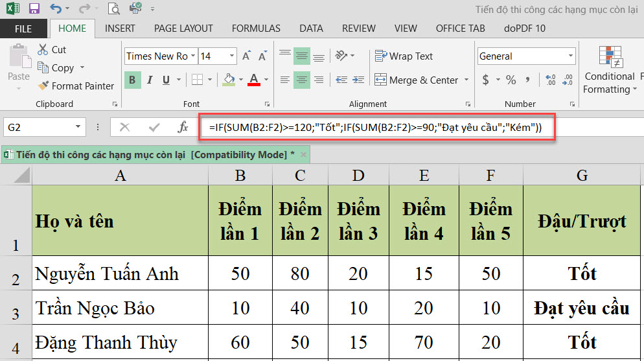Open the Name Box dropdown arrow
This screenshot has width=644, height=361.
[78, 128]
